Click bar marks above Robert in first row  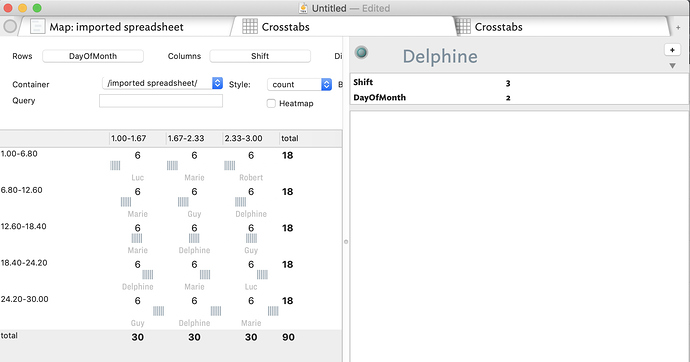click(x=230, y=165)
